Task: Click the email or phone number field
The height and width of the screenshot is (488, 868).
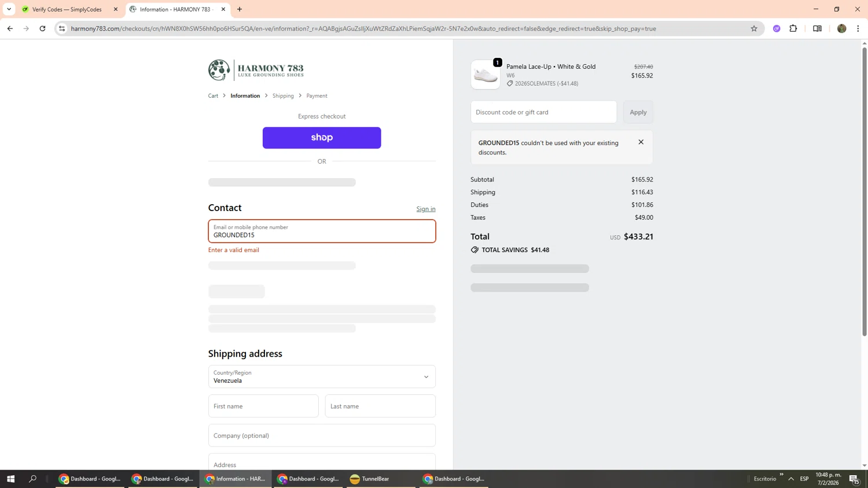Action: pyautogui.click(x=322, y=231)
